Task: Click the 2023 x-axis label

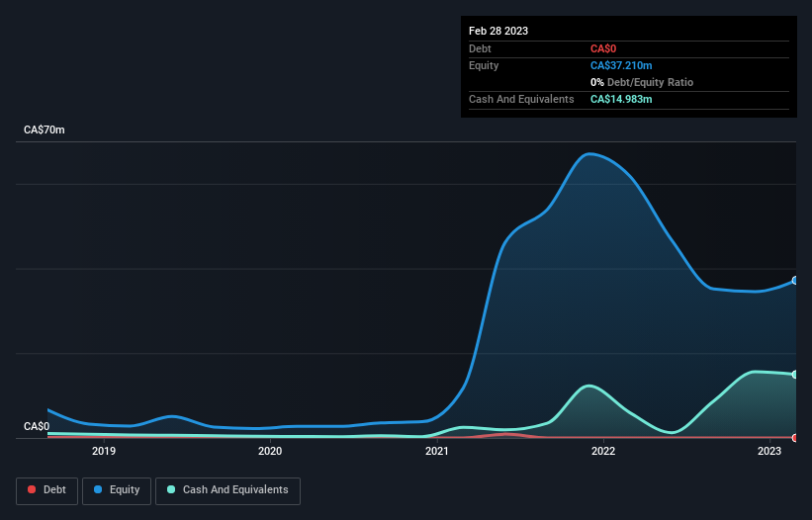Action: click(769, 451)
